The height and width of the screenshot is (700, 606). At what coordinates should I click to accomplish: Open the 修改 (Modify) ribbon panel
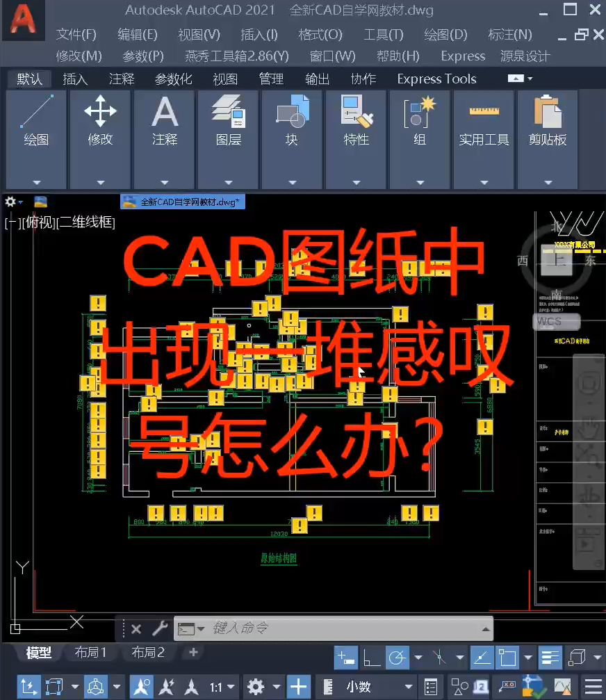[100, 139]
